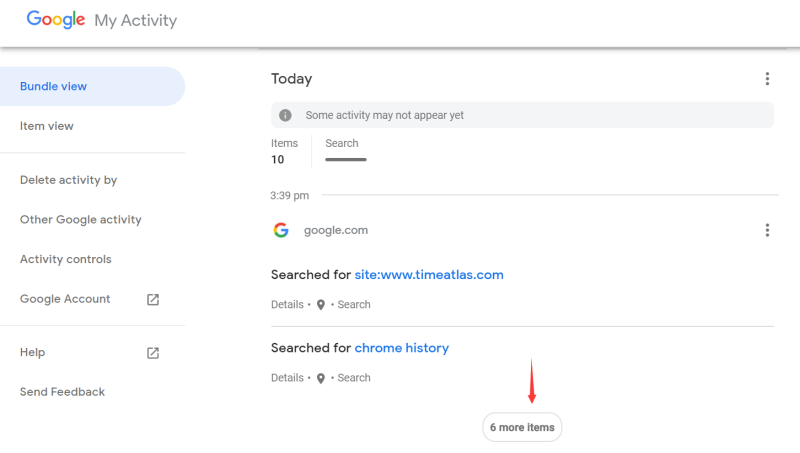Expand the 6 more items button
800x453 pixels.
click(522, 427)
